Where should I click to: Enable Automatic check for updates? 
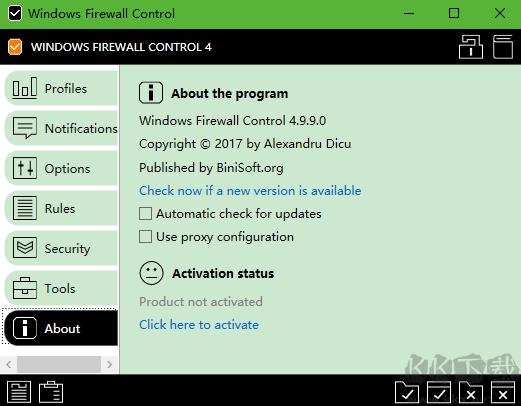click(145, 214)
